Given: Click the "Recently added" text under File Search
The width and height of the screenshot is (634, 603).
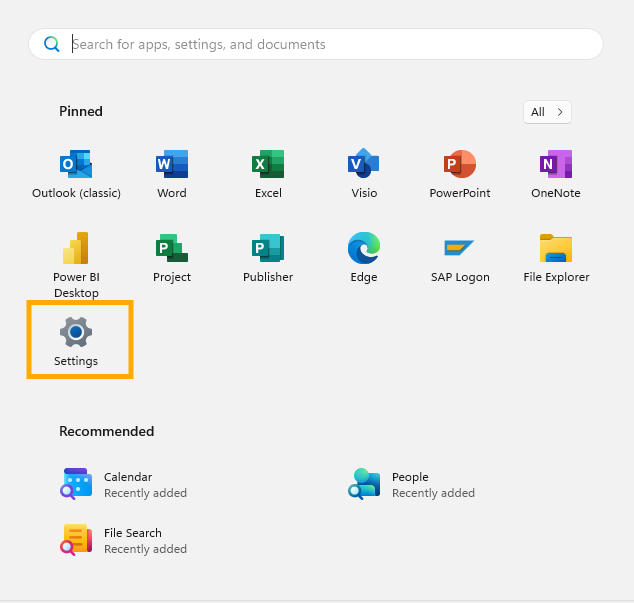Looking at the screenshot, I should (x=146, y=549).
